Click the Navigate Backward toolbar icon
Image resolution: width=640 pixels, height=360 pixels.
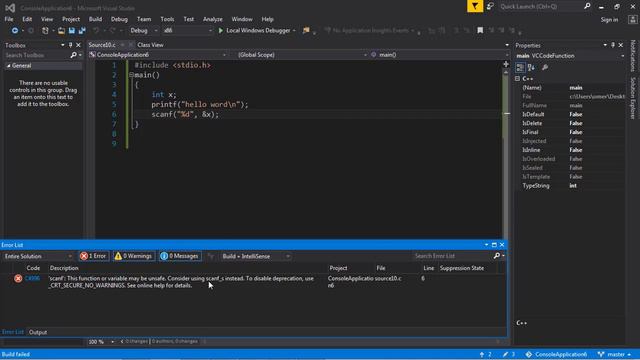15,31
